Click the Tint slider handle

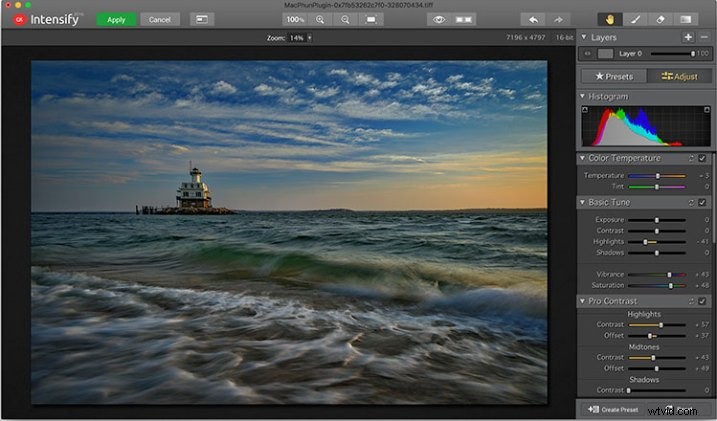pos(657,187)
